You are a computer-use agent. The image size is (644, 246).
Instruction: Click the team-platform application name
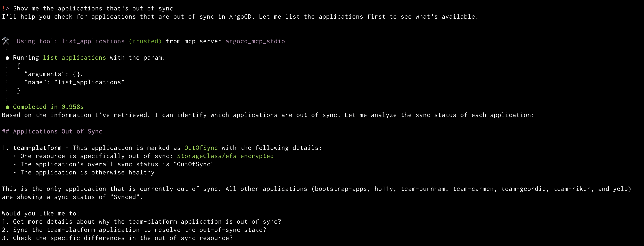point(38,148)
